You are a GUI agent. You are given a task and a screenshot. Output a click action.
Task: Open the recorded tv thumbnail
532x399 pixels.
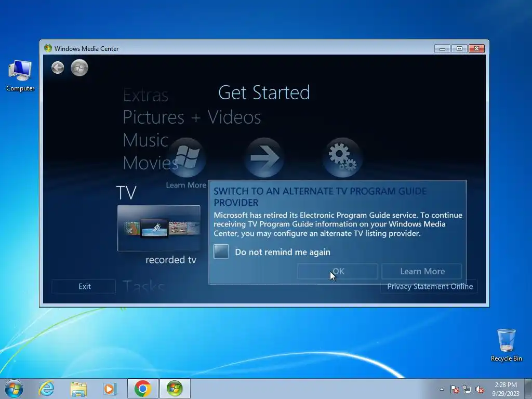click(159, 228)
